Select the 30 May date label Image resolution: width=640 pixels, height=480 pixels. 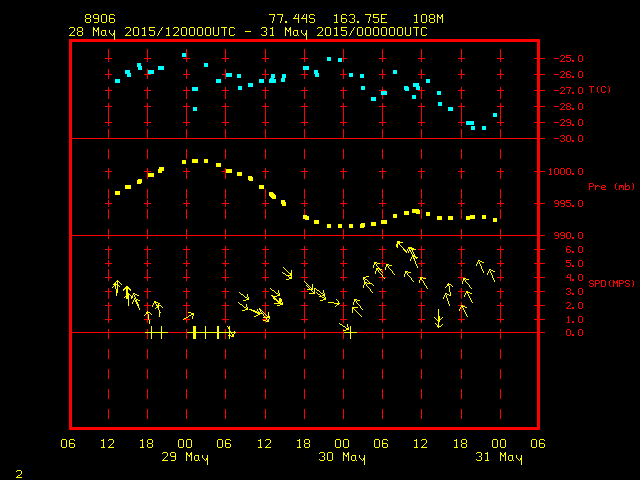point(341,458)
